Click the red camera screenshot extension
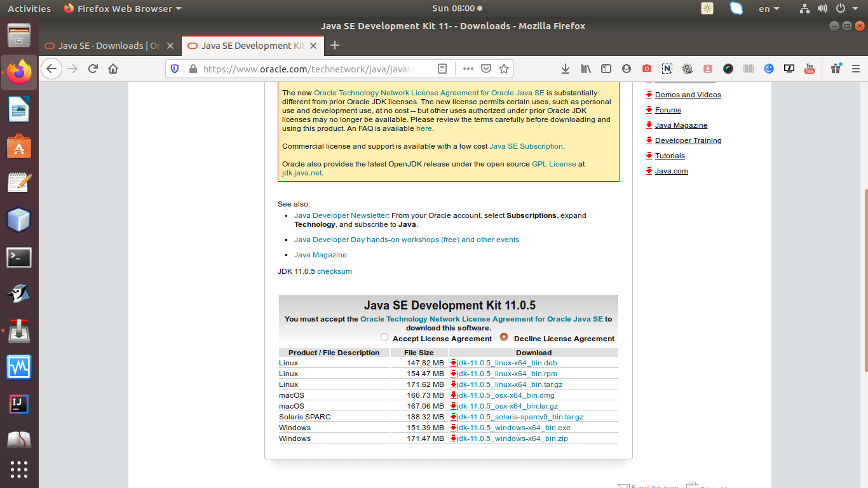 click(647, 69)
